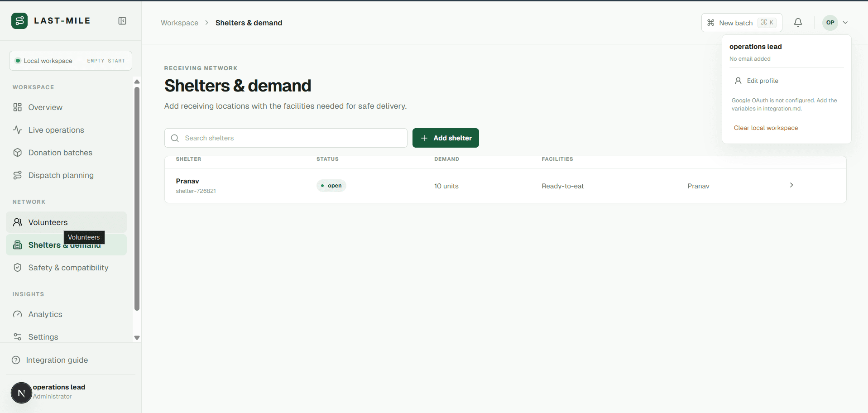Open Donation batches page

66,153
